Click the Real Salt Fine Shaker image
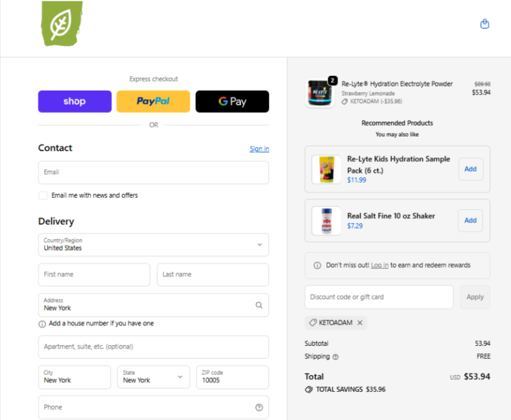 pos(326,221)
